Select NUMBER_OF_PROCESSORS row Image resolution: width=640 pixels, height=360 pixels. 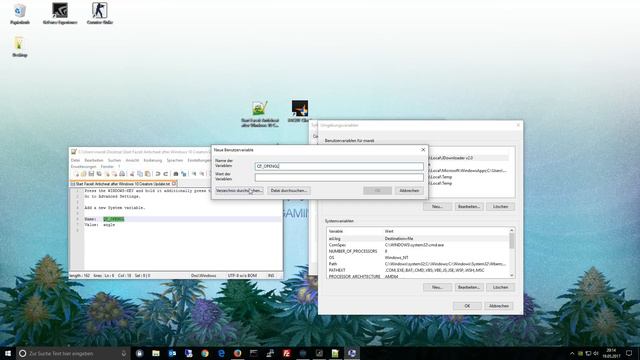pyautogui.click(x=417, y=251)
